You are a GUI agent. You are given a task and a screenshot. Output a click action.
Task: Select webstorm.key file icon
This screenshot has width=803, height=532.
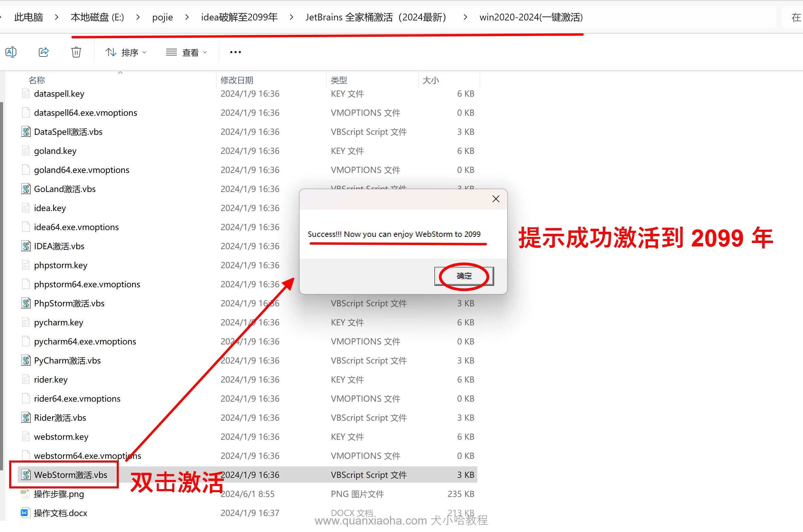click(26, 436)
